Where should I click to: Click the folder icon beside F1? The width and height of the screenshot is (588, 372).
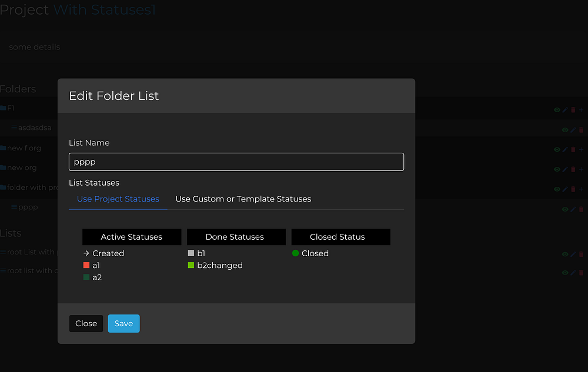click(3, 108)
